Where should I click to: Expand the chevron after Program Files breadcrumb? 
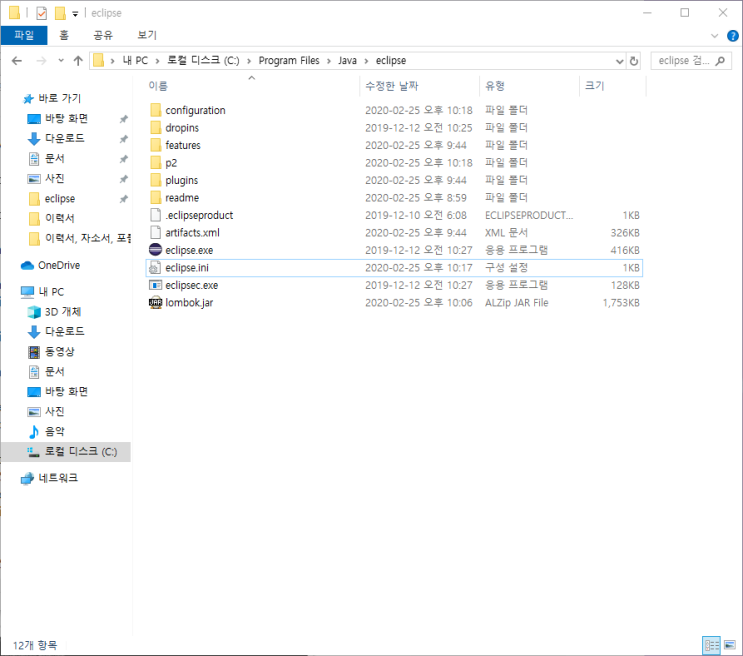(x=329, y=61)
